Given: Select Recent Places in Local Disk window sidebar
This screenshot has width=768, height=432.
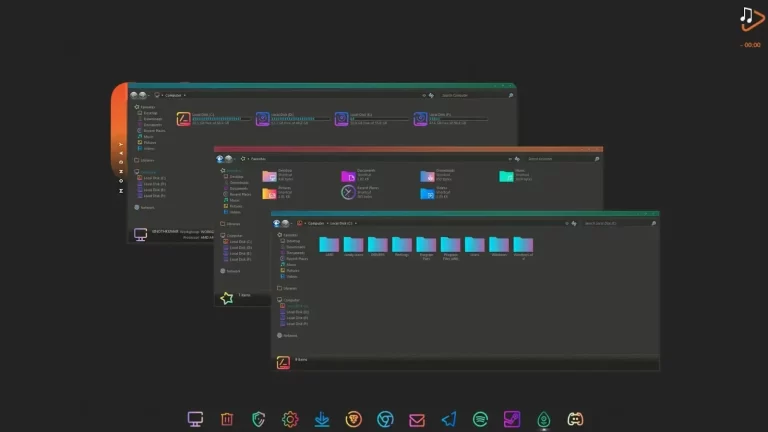Looking at the screenshot, I should [x=294, y=259].
